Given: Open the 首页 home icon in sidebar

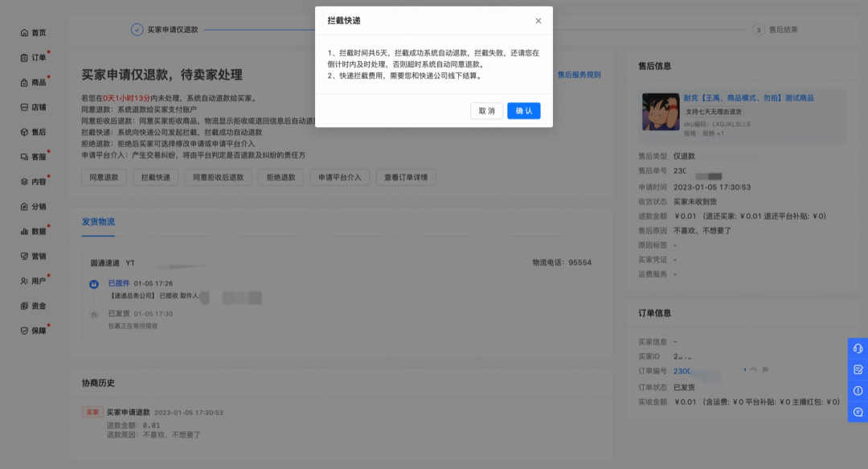Looking at the screenshot, I should point(24,32).
